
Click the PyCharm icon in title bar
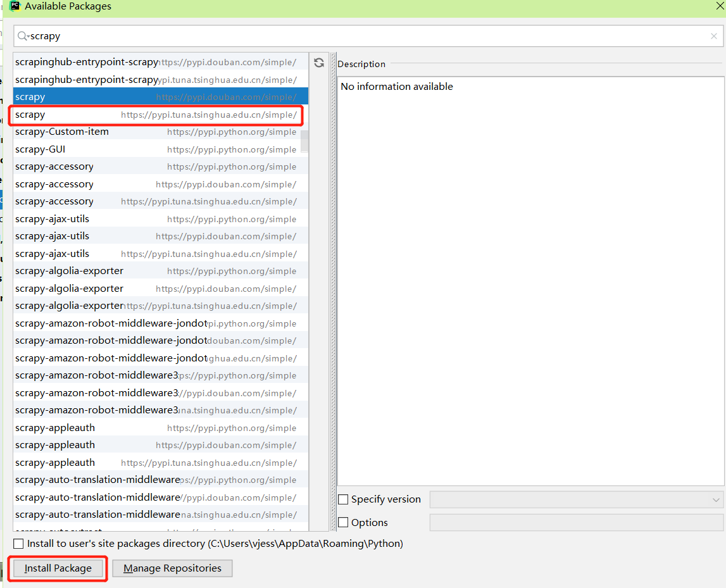point(15,6)
